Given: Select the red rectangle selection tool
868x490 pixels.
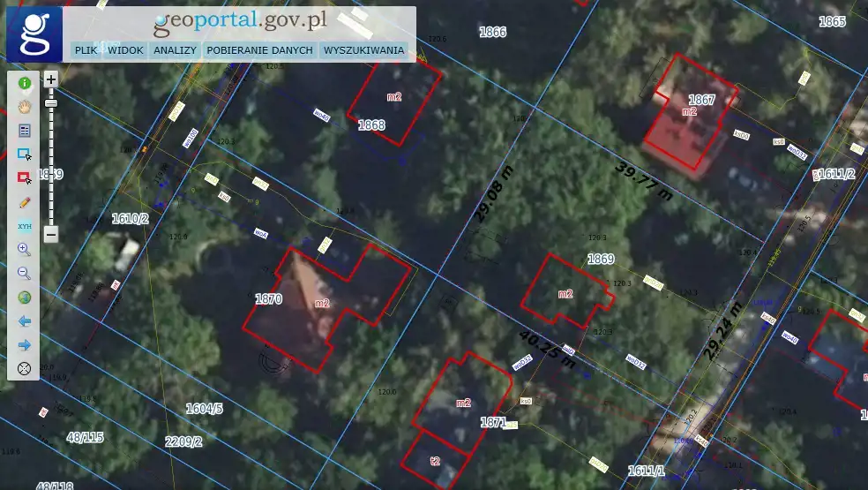Looking at the screenshot, I should pos(25,178).
